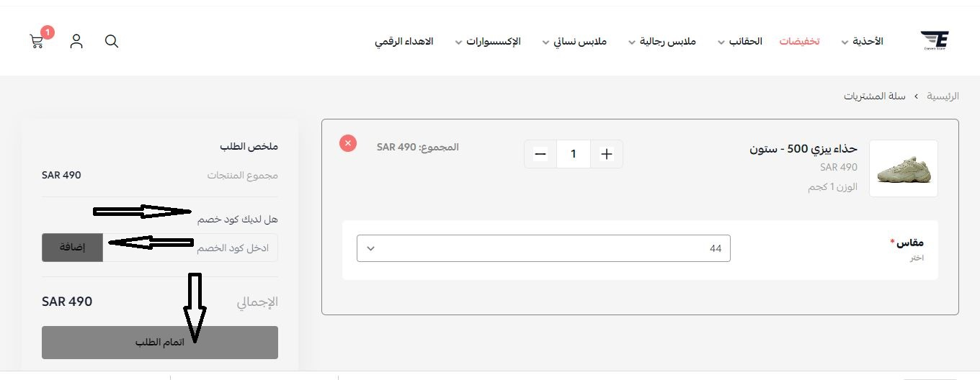Screen dimensions: 980x380
Task: Click the discount code input field
Action: [190, 248]
